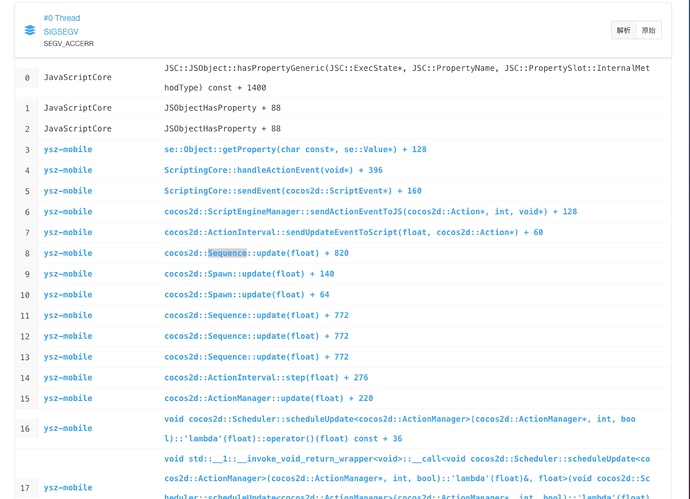The height and width of the screenshot is (499, 690).
Task: Open frame 13 Sequence::update + 772 link
Action: (x=256, y=356)
